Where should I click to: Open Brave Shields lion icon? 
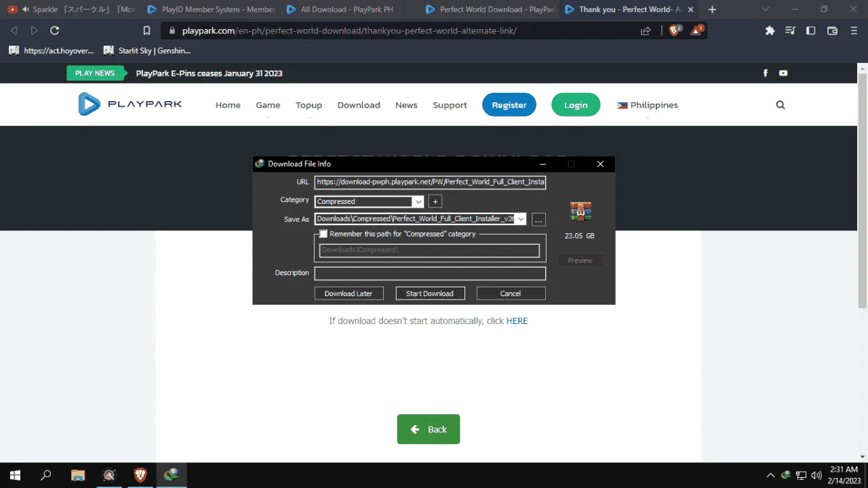[675, 30]
